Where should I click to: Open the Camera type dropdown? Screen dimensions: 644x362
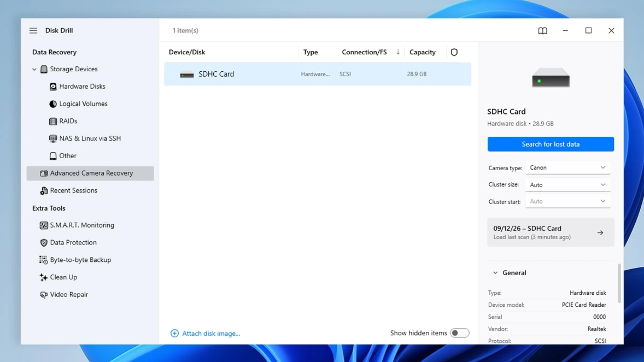[x=568, y=168]
